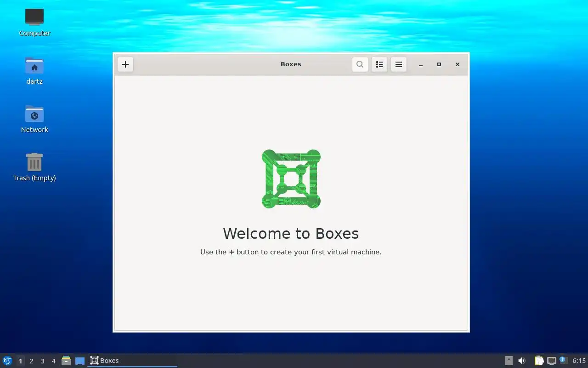Click the 'Use the + button' hint text

291,252
